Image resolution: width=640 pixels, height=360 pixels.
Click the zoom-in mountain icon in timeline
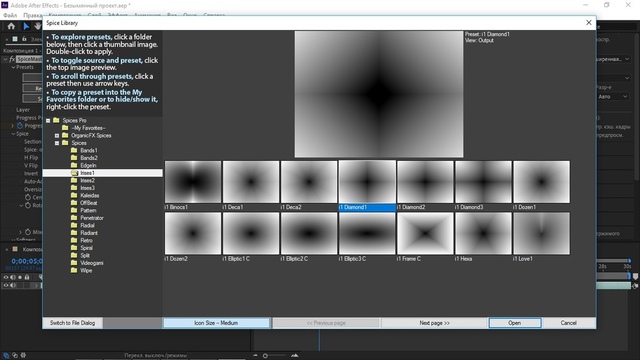(x=295, y=356)
